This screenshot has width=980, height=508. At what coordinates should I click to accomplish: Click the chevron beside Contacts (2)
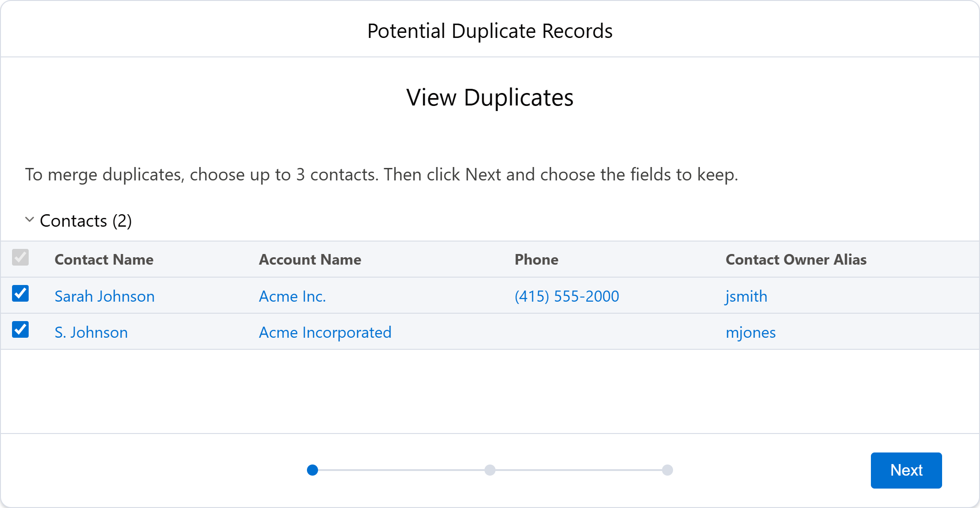29,221
